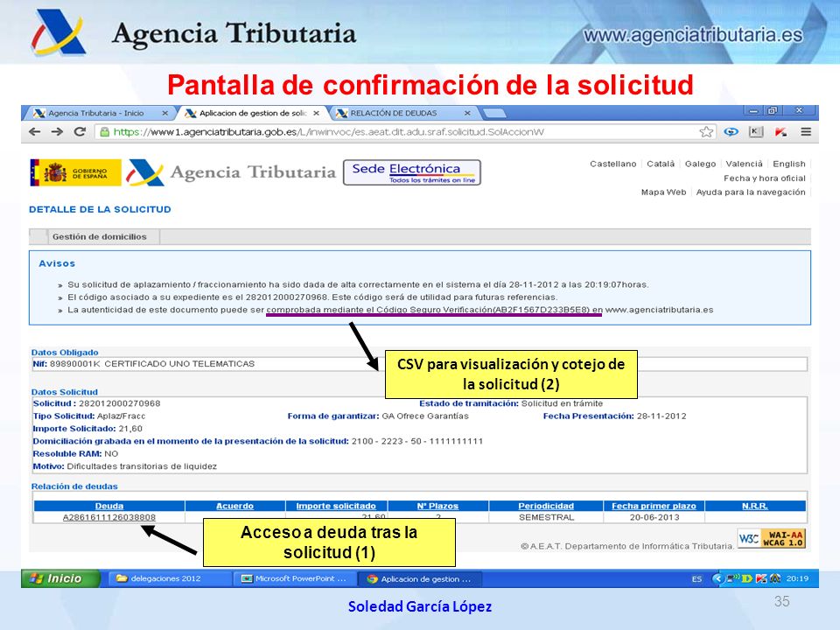Click the Agencia Tributaria page logo
Image resolution: width=840 pixels, height=630 pixels.
(231, 172)
